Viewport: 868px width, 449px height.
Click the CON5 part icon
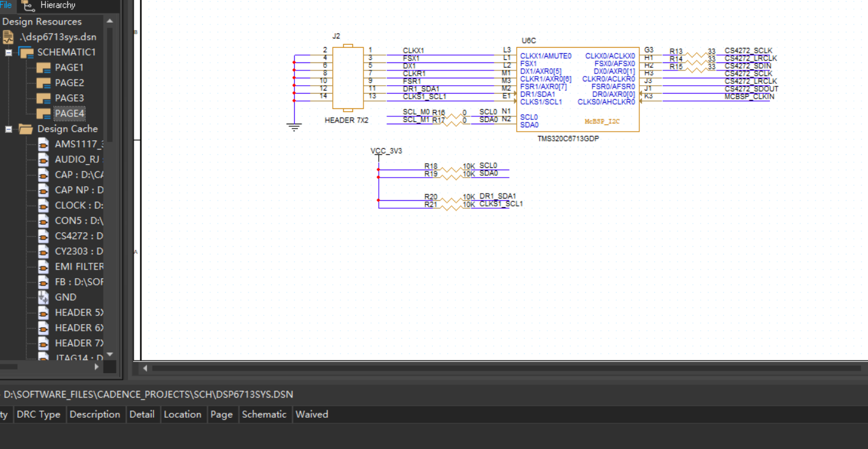(x=43, y=221)
